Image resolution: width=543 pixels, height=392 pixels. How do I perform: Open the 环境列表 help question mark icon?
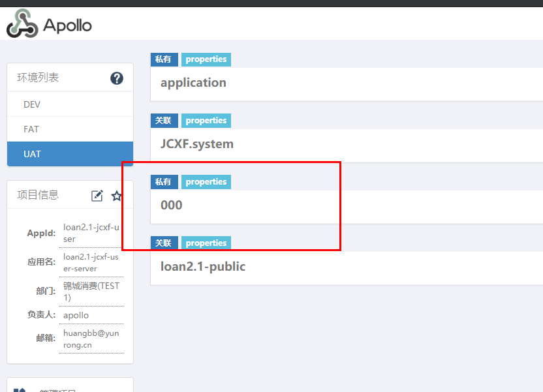116,78
